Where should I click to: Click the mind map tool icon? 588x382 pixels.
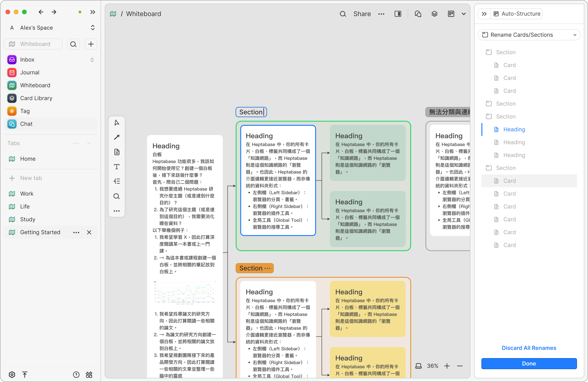(117, 181)
